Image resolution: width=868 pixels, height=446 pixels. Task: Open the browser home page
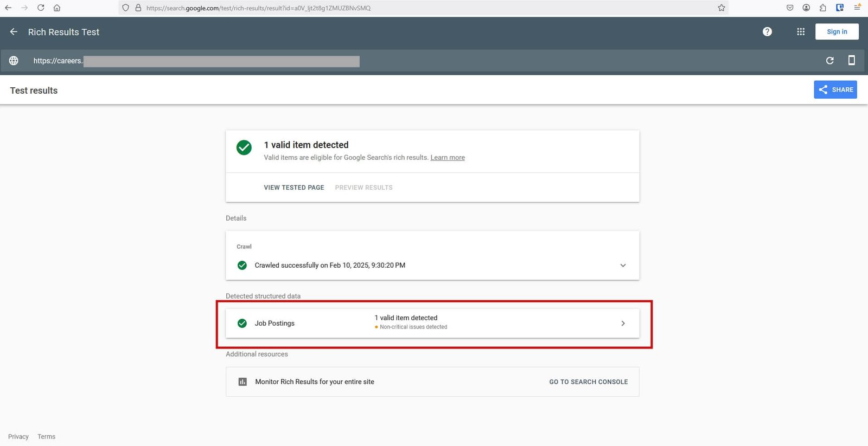pyautogui.click(x=57, y=8)
